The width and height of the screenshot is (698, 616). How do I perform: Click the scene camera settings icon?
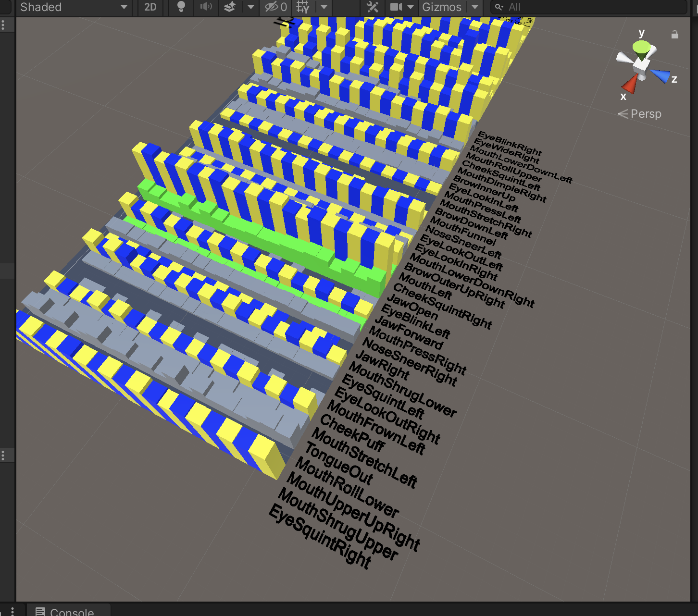click(396, 7)
